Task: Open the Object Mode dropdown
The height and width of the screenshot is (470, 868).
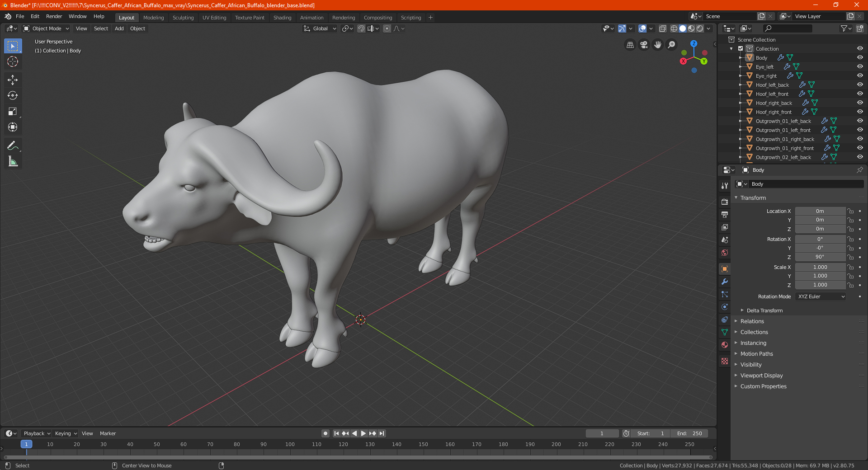Action: [46, 28]
